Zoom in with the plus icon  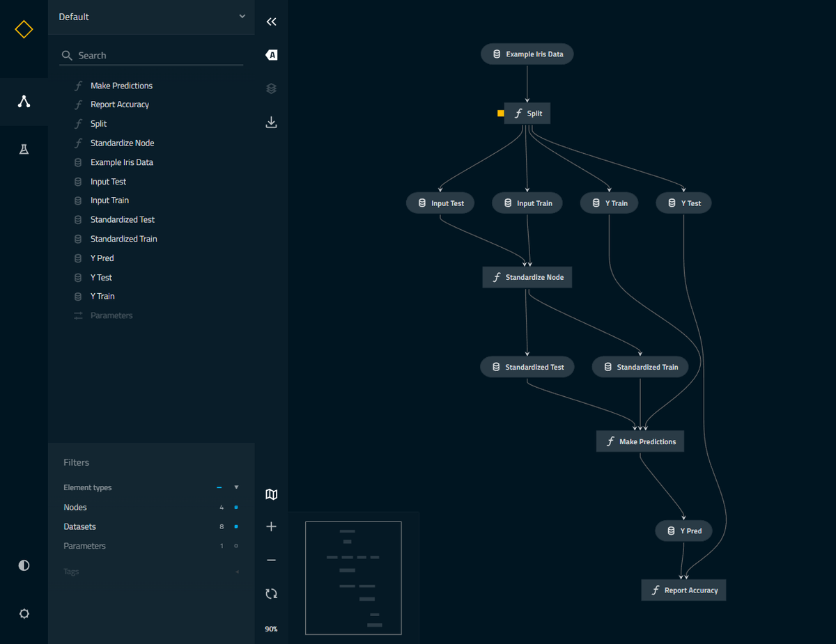click(x=272, y=527)
